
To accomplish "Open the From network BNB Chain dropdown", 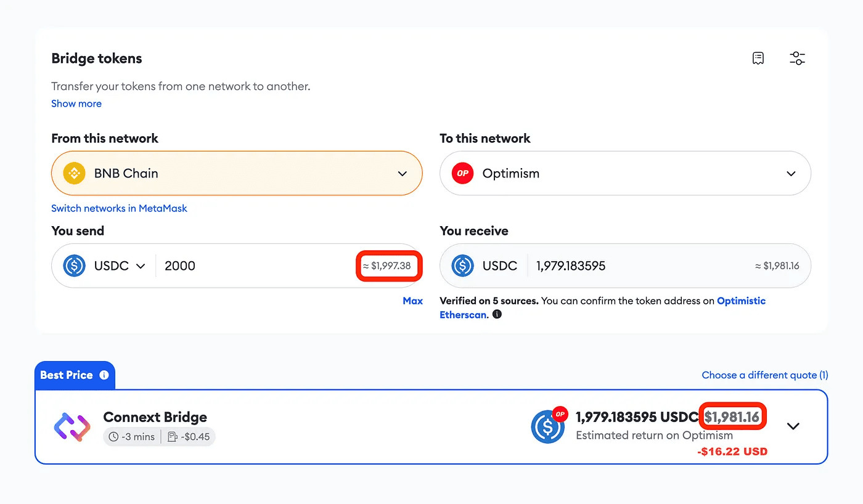I will coord(237,173).
